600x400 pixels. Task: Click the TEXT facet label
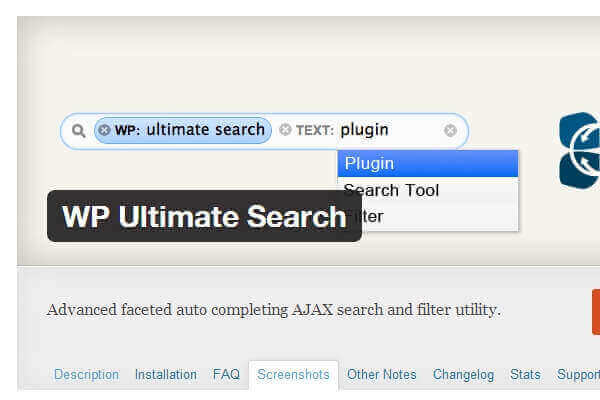click(x=314, y=130)
